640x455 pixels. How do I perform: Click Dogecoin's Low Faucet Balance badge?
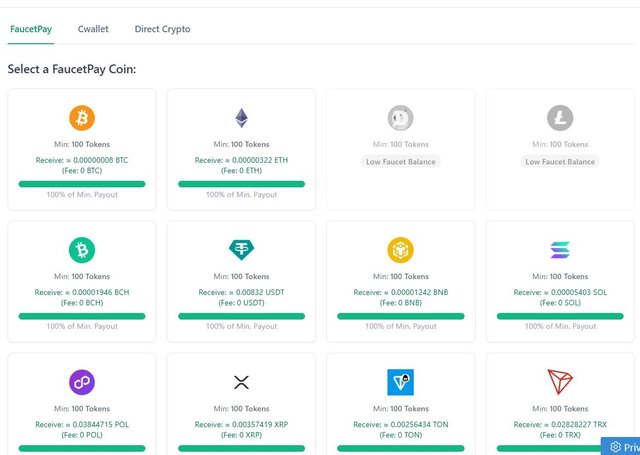(x=400, y=161)
